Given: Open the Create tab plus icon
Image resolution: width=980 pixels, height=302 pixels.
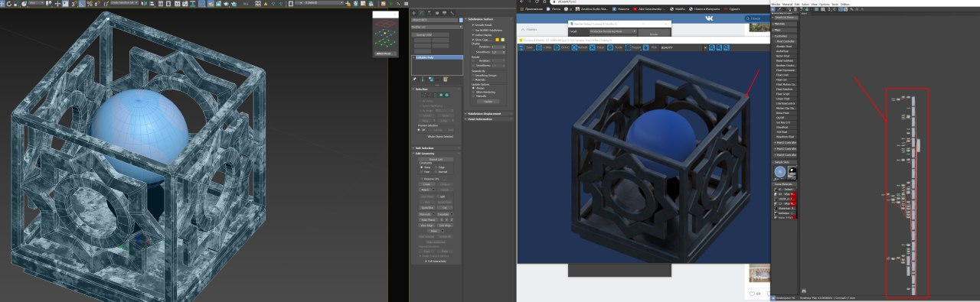Looking at the screenshot, I should (x=414, y=12).
